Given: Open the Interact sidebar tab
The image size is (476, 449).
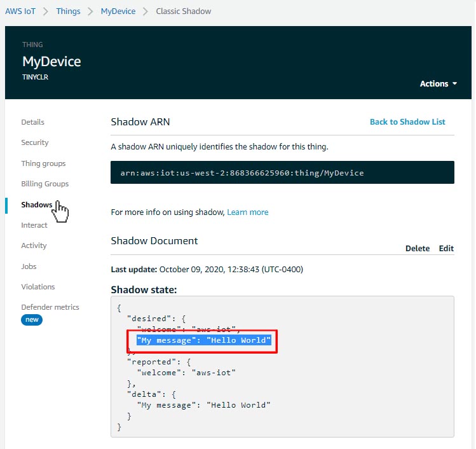Looking at the screenshot, I should [x=34, y=225].
